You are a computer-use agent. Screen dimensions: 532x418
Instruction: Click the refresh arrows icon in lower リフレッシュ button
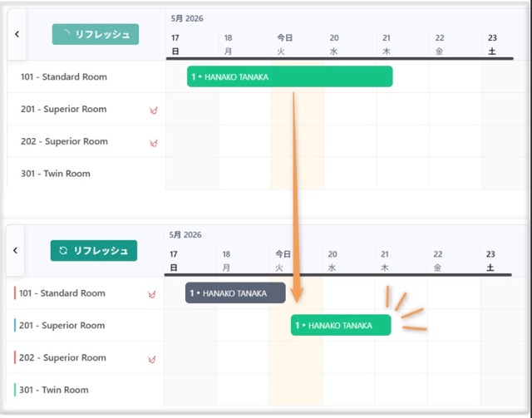[x=63, y=250]
